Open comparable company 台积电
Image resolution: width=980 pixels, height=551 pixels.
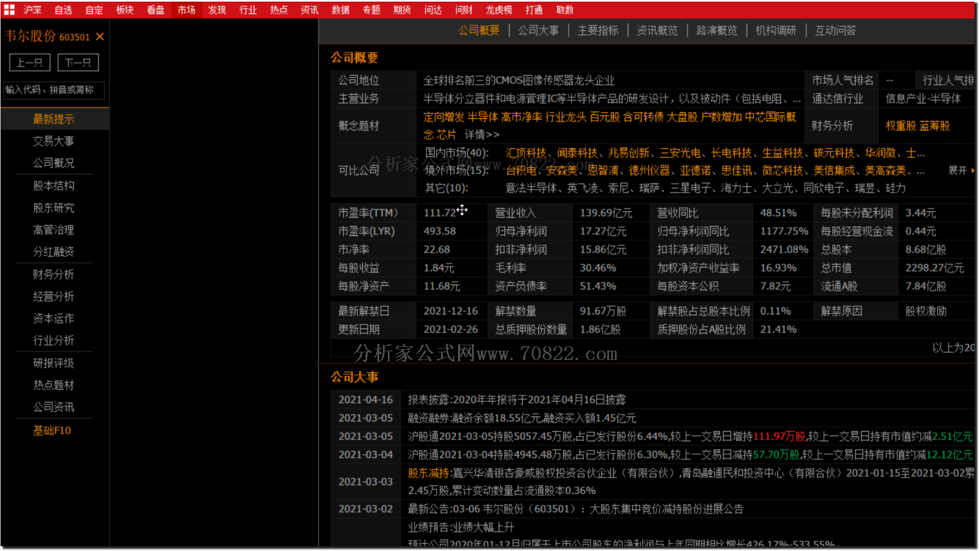[x=521, y=170]
